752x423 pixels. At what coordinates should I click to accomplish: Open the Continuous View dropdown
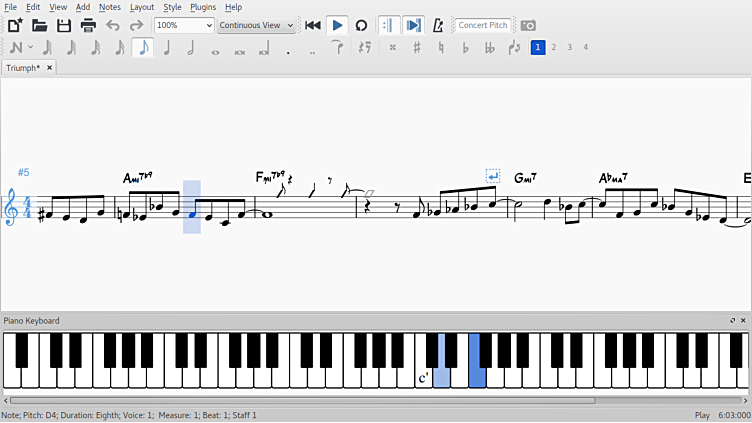coord(256,25)
